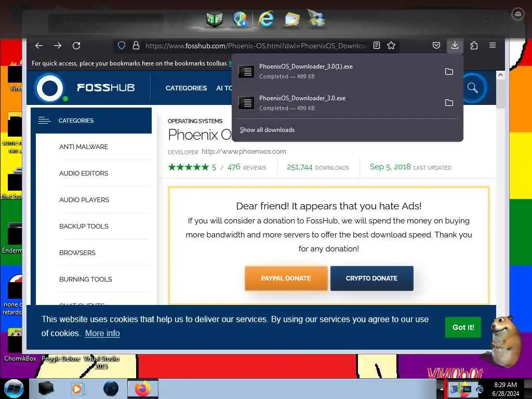Open the dark globe taskbar icon
The width and height of the screenshot is (532, 399).
click(x=111, y=389)
